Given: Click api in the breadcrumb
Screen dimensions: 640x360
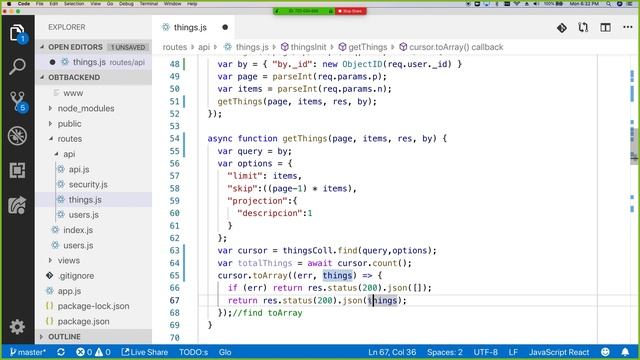Looking at the screenshot, I should pyautogui.click(x=204, y=47).
